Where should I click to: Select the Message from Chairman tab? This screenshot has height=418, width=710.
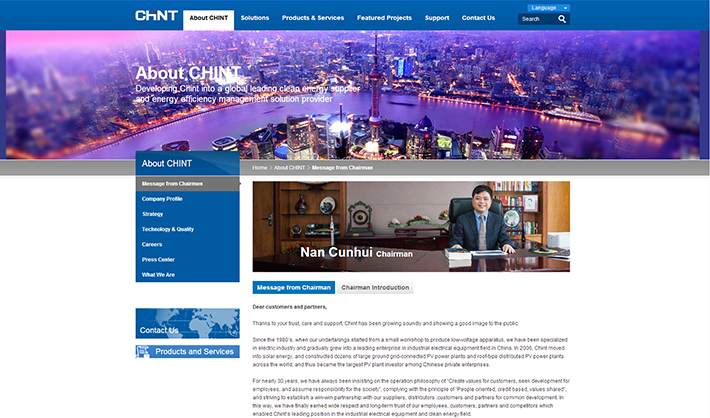[x=294, y=288]
